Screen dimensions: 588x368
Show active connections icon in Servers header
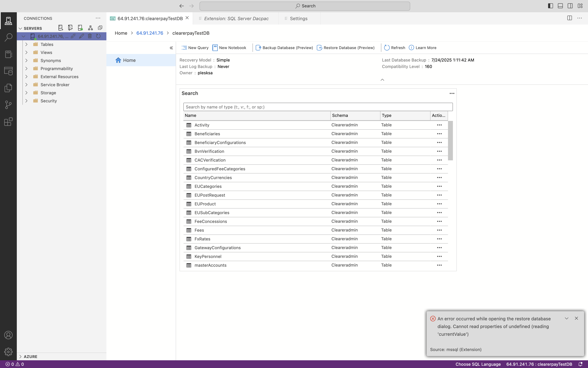click(x=80, y=28)
